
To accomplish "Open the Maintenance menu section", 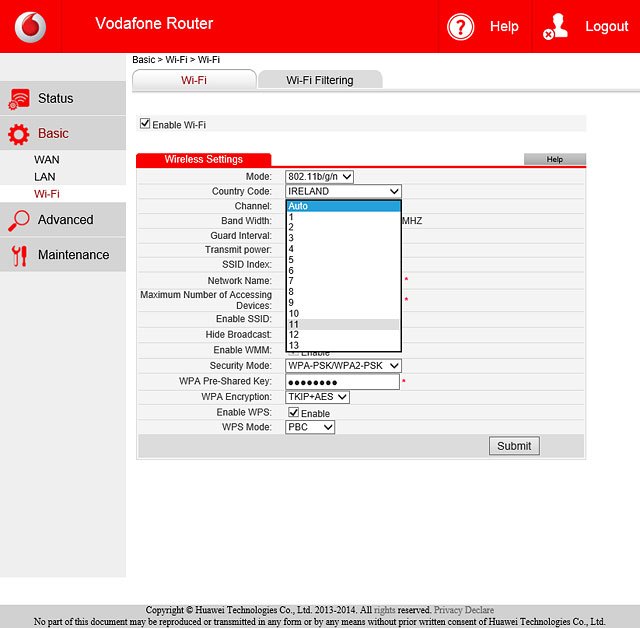I will click(x=63, y=255).
